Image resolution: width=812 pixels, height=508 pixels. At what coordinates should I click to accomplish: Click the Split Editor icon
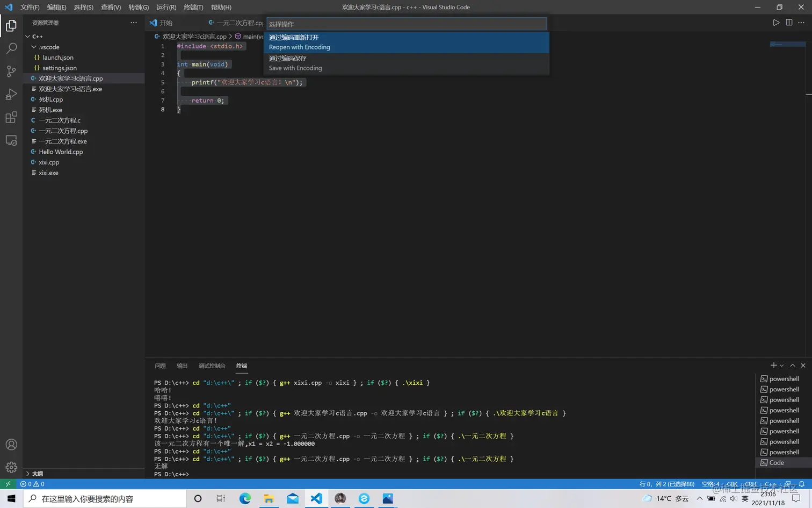point(789,23)
